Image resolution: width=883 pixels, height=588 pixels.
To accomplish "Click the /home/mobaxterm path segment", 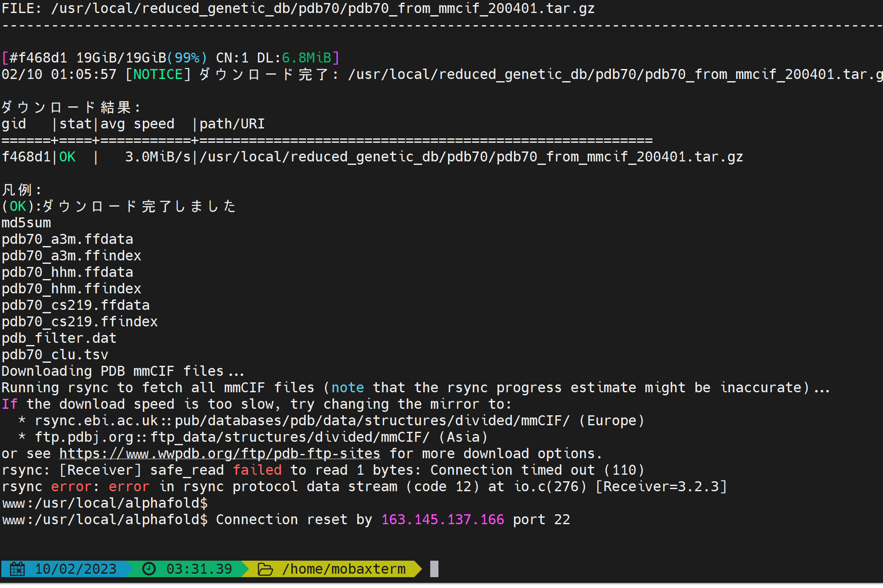I will pyautogui.click(x=344, y=569).
